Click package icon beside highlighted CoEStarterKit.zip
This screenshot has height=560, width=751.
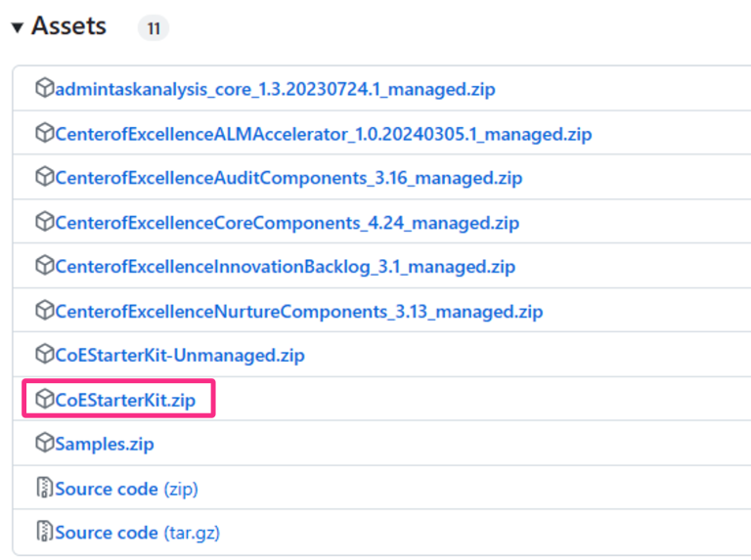44,400
